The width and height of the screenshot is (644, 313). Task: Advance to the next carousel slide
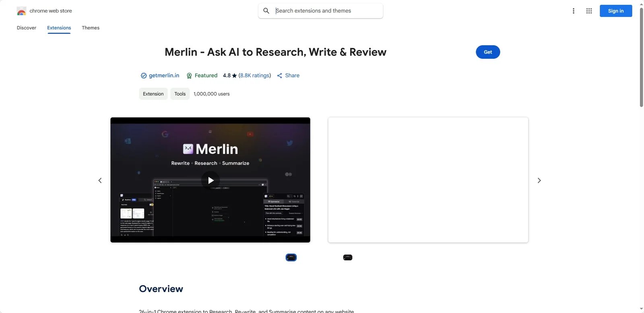point(539,180)
